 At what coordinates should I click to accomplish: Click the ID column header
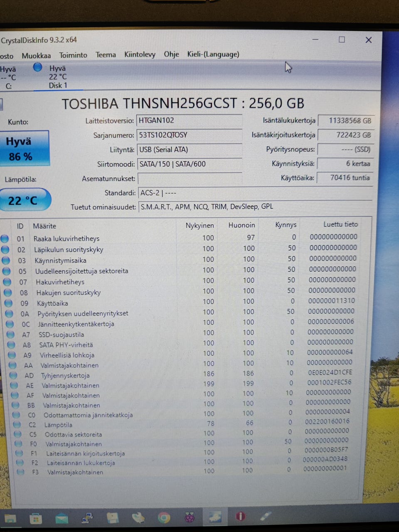tap(20, 226)
